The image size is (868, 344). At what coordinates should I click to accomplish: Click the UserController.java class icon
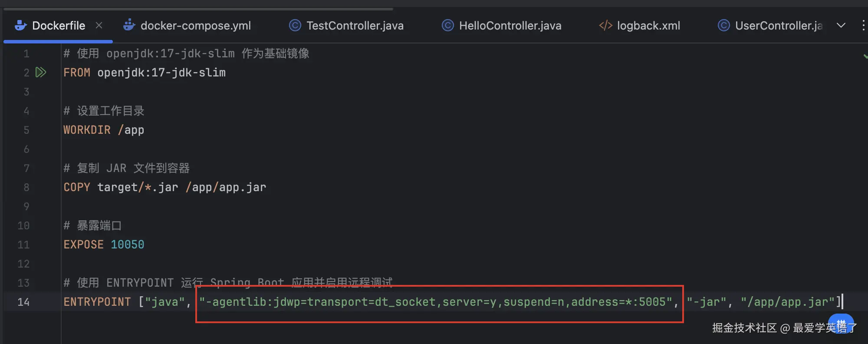click(724, 25)
